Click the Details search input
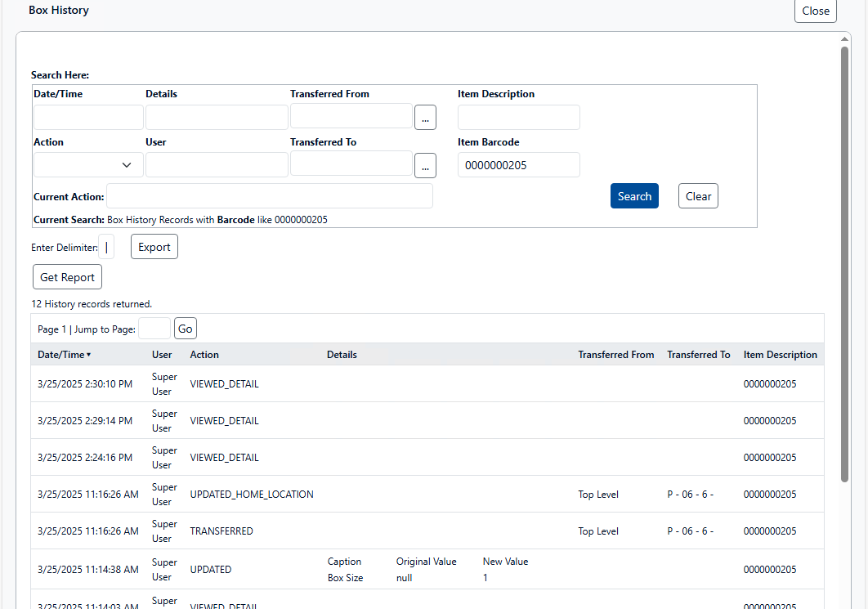This screenshot has width=868, height=609. pos(217,117)
